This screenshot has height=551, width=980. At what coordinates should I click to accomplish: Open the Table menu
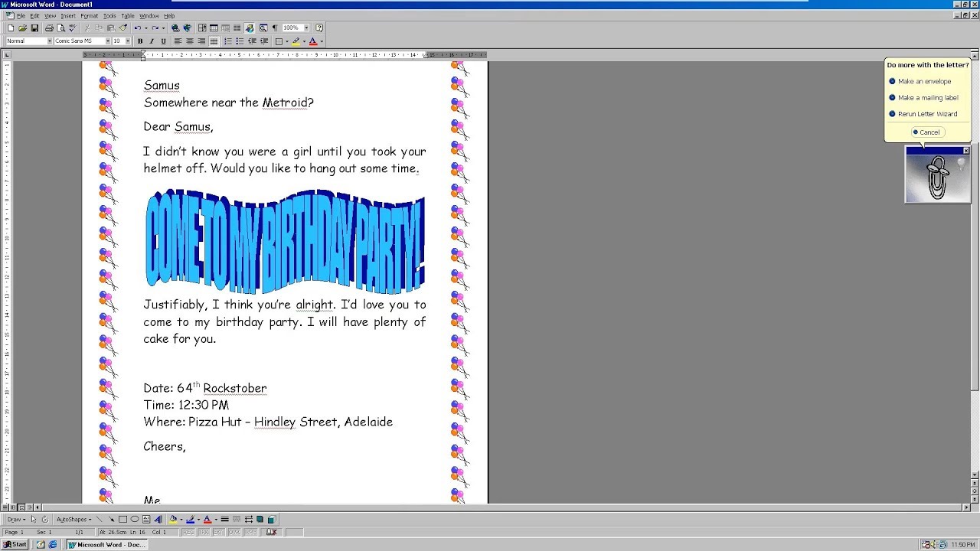tap(128, 16)
